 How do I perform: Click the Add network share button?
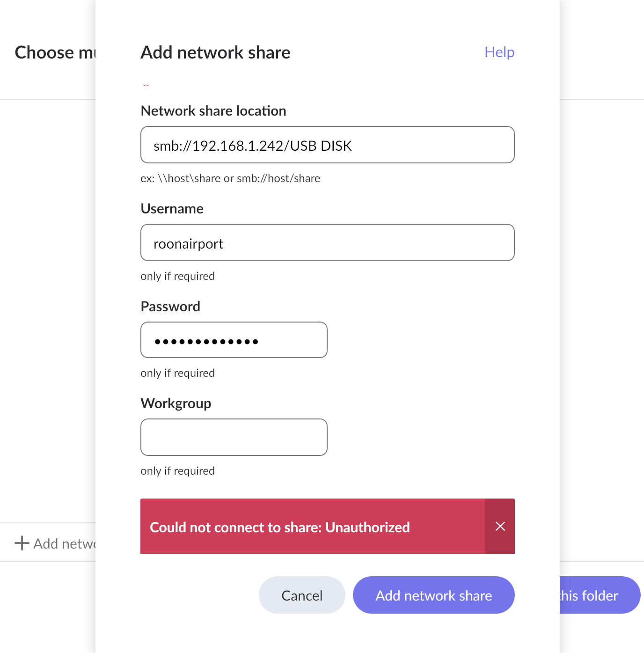click(x=434, y=595)
